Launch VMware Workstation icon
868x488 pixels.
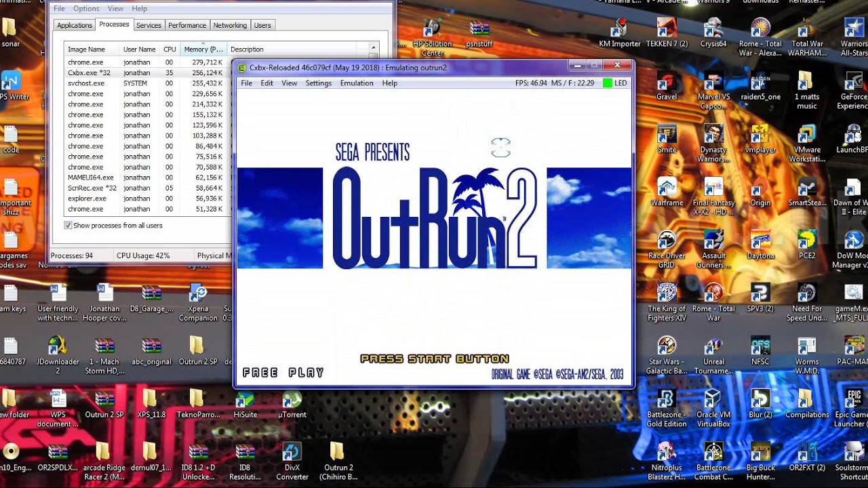(x=807, y=142)
